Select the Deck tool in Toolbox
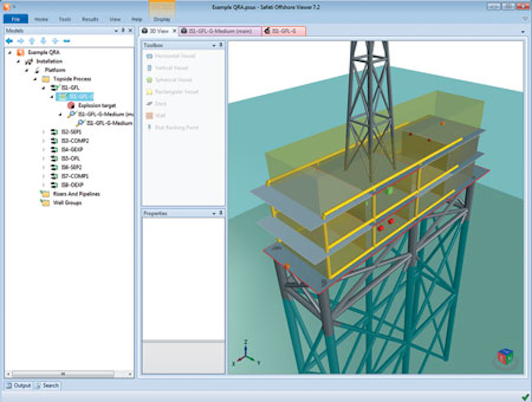This screenshot has height=402, width=532. tap(156, 103)
